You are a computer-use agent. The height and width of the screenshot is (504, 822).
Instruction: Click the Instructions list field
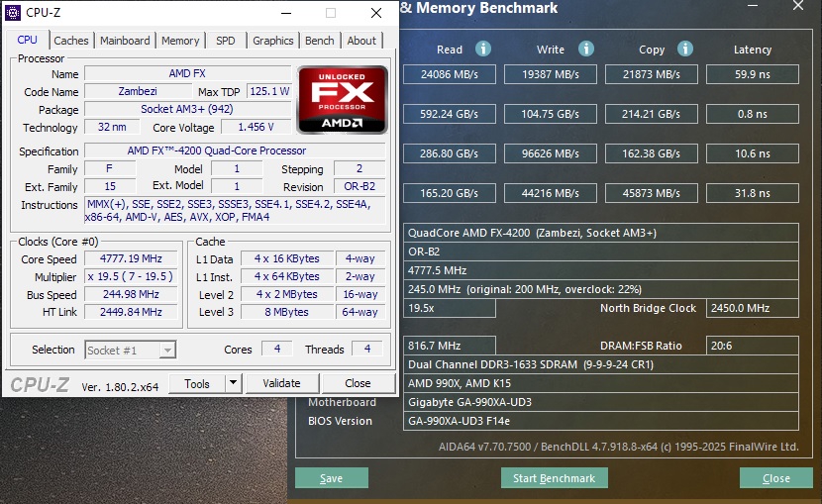pyautogui.click(x=236, y=211)
